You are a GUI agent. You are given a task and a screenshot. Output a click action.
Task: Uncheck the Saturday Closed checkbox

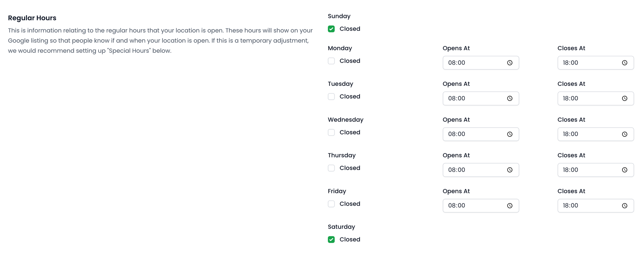point(331,240)
